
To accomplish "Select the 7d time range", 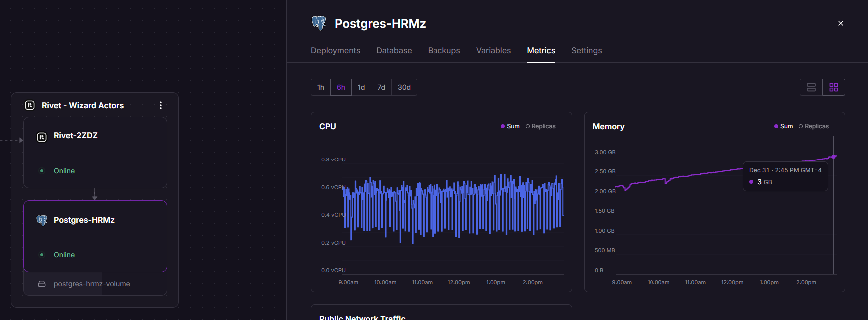I will click(381, 87).
